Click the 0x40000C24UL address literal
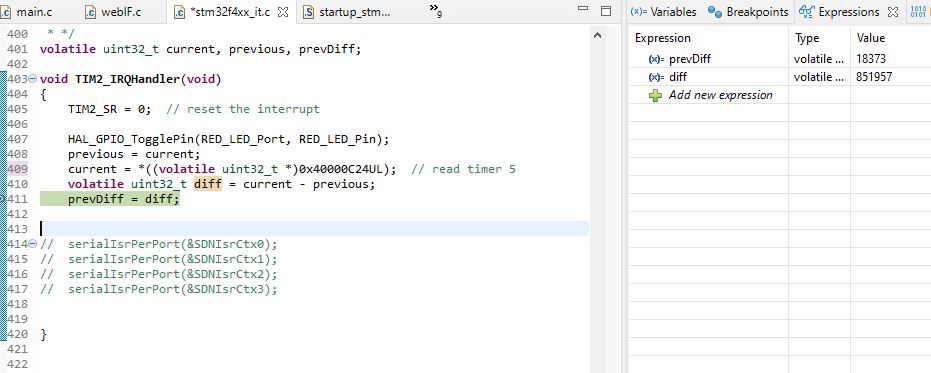The height and width of the screenshot is (373, 931). pos(340,169)
